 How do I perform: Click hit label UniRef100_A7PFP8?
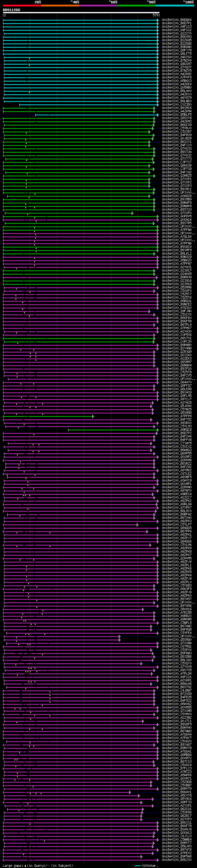(177, 416)
